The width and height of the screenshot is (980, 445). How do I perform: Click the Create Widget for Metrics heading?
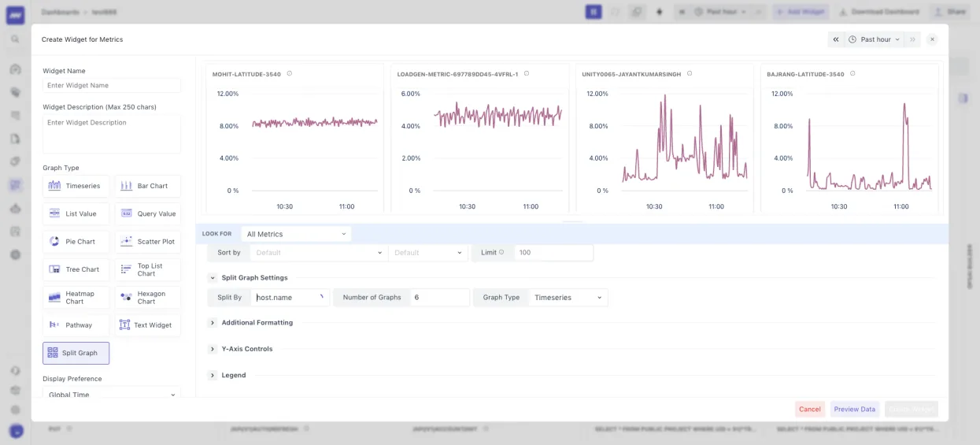tap(83, 39)
